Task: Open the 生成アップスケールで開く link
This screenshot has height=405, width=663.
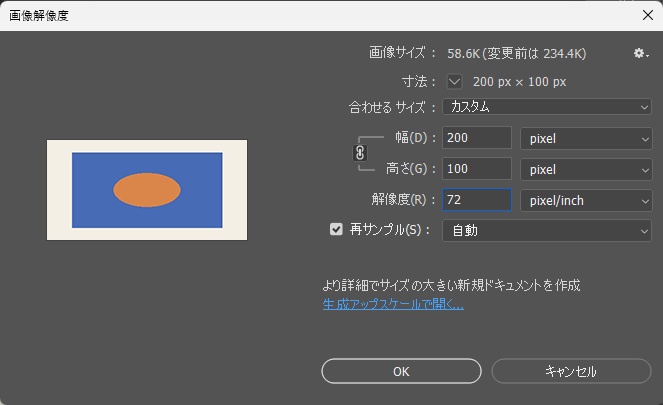Action: coord(393,304)
